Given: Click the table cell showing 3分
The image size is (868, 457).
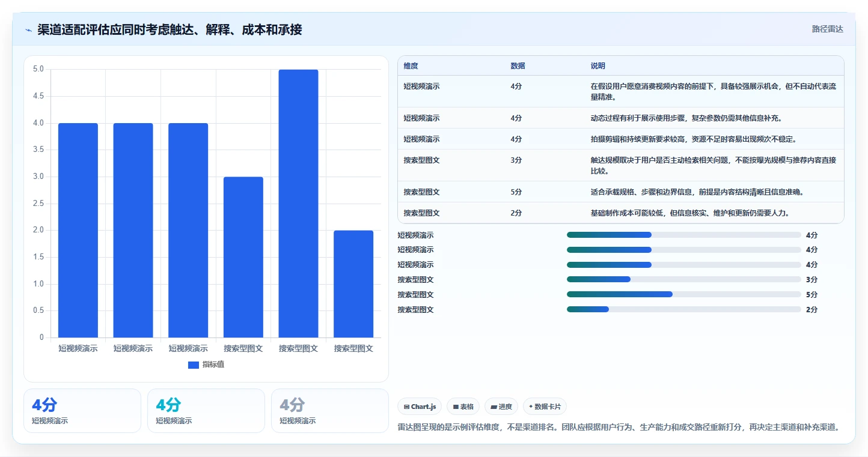Looking at the screenshot, I should click(516, 160).
